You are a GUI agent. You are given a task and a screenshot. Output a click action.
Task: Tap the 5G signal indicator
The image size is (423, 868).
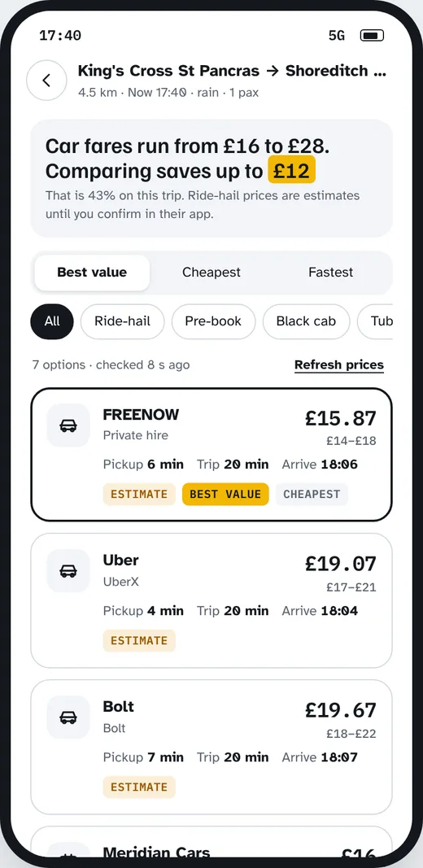point(337,36)
